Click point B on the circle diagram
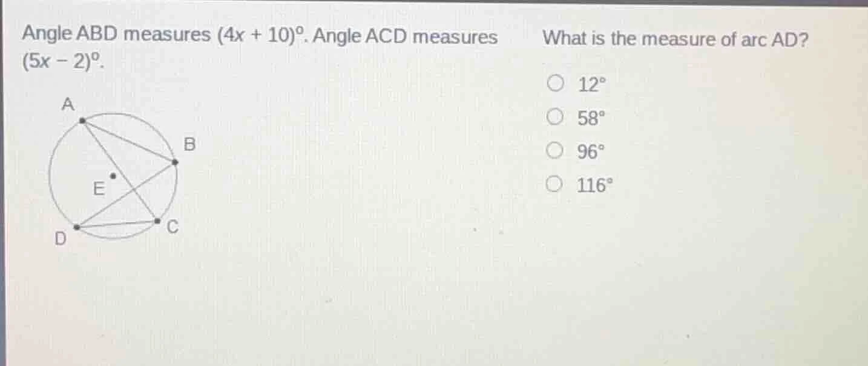 (x=176, y=162)
